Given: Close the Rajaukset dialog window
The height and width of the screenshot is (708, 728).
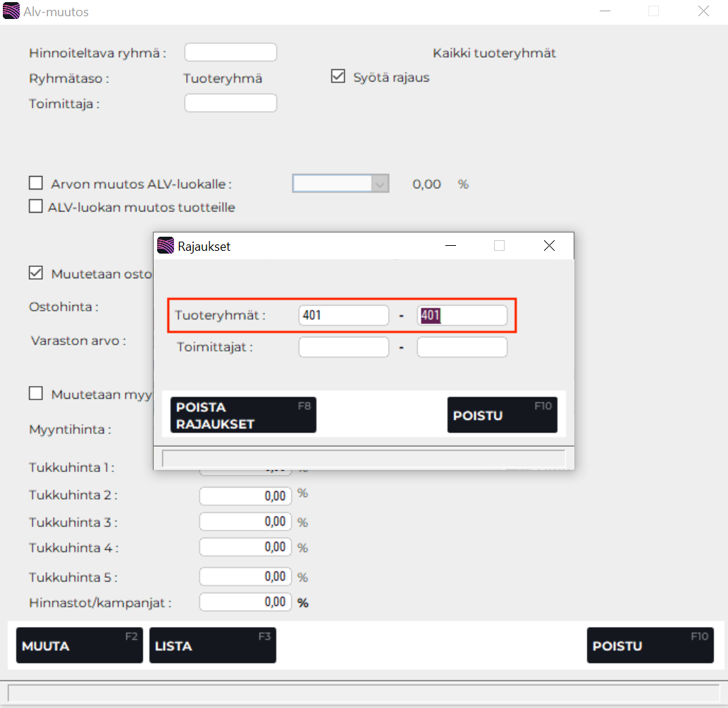Looking at the screenshot, I should (549, 246).
